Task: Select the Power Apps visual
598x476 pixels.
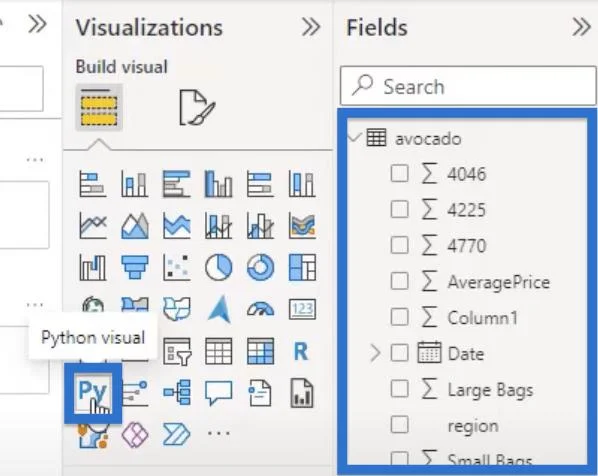Action: 135,434
